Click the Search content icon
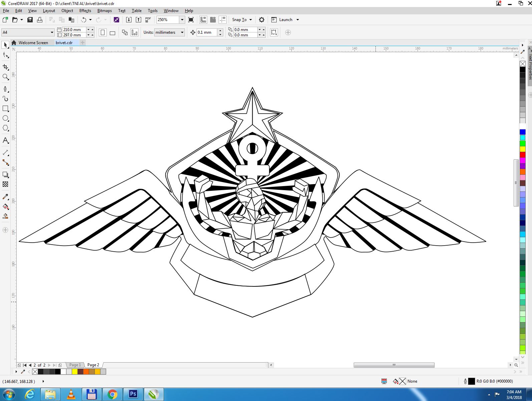 point(116,20)
